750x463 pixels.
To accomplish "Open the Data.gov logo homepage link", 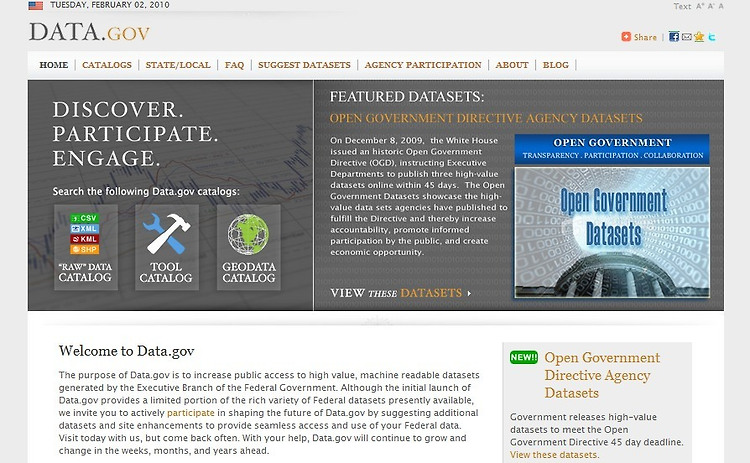I will point(89,33).
